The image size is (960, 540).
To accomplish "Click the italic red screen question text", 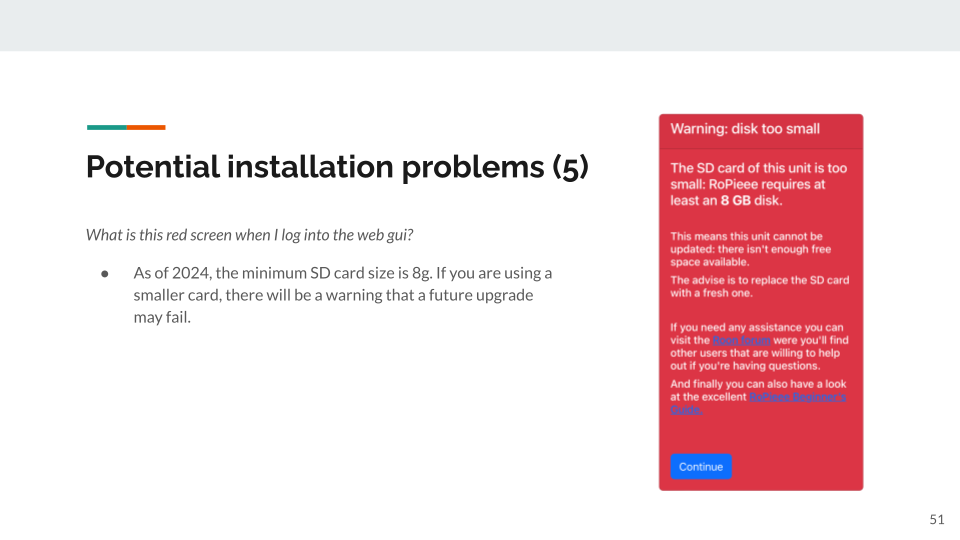I will pos(249,235).
